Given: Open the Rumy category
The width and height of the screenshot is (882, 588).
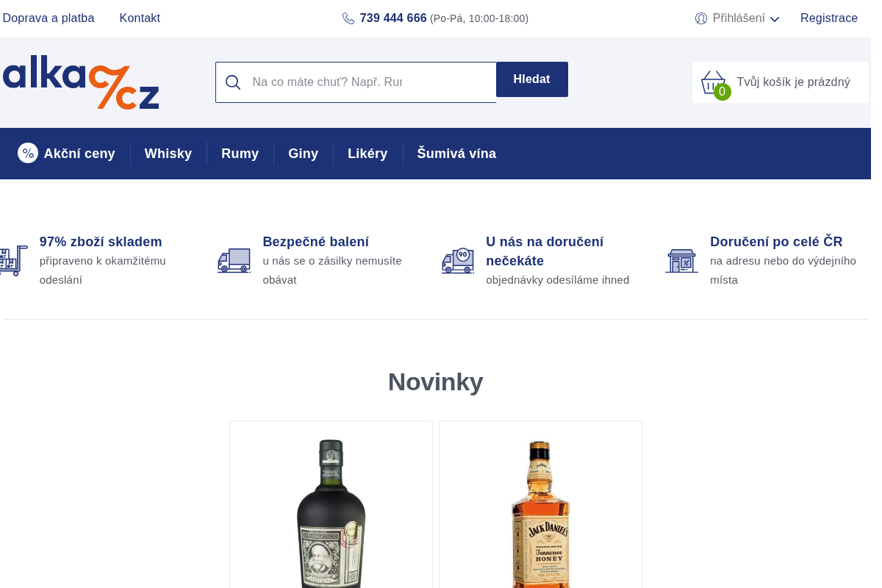Looking at the screenshot, I should [240, 154].
